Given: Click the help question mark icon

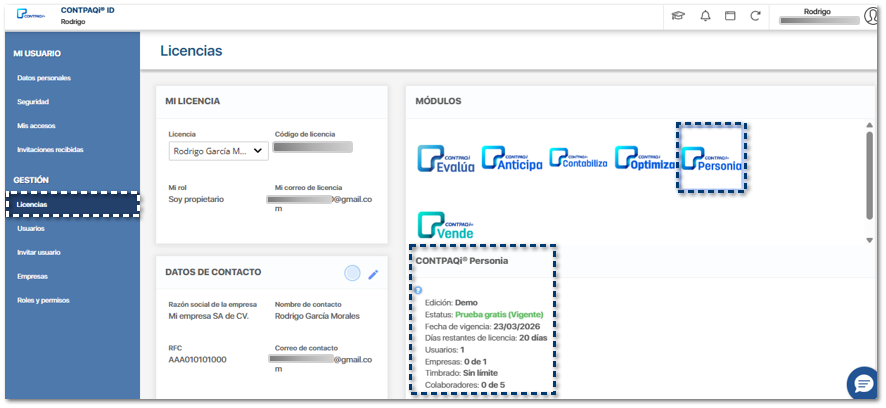Looking at the screenshot, I should (418, 290).
